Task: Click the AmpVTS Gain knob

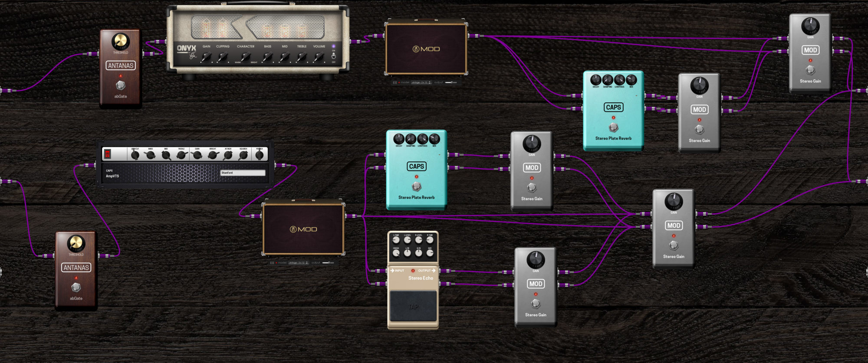Action: [197, 155]
